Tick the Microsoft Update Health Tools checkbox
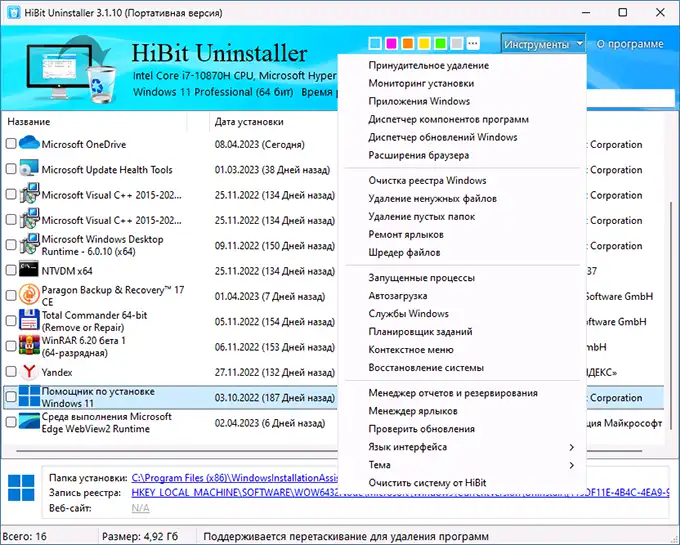 (11, 169)
